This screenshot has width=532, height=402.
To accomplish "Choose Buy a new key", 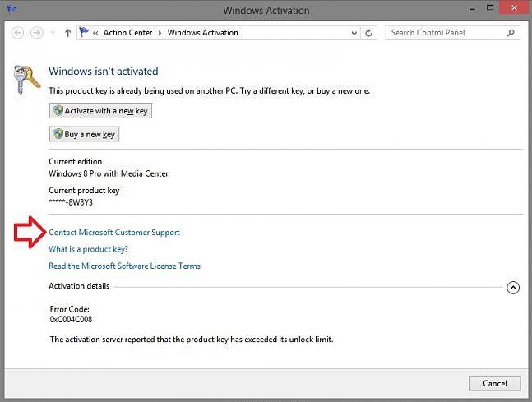I will (x=84, y=134).
